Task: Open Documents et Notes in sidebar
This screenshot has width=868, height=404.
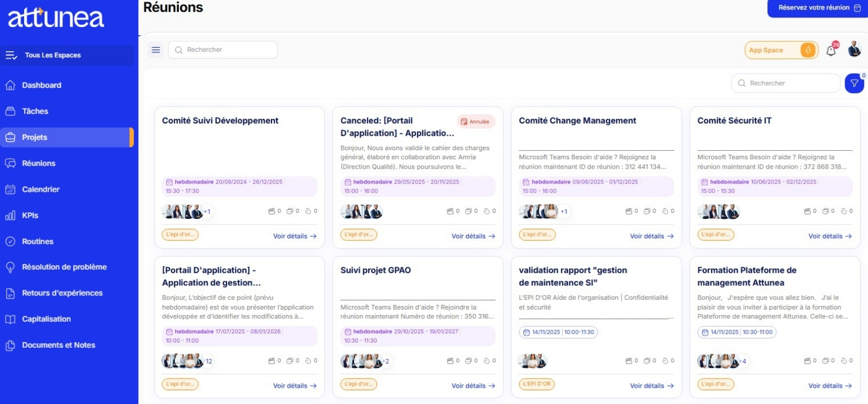Action: (58, 345)
